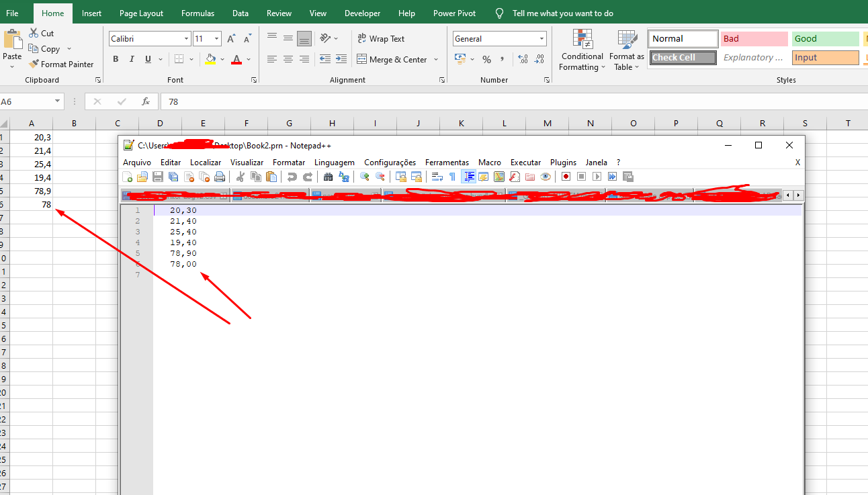The height and width of the screenshot is (495, 868).
Task: Toggle Wrap Text in the Alignment group
Action: pos(381,38)
